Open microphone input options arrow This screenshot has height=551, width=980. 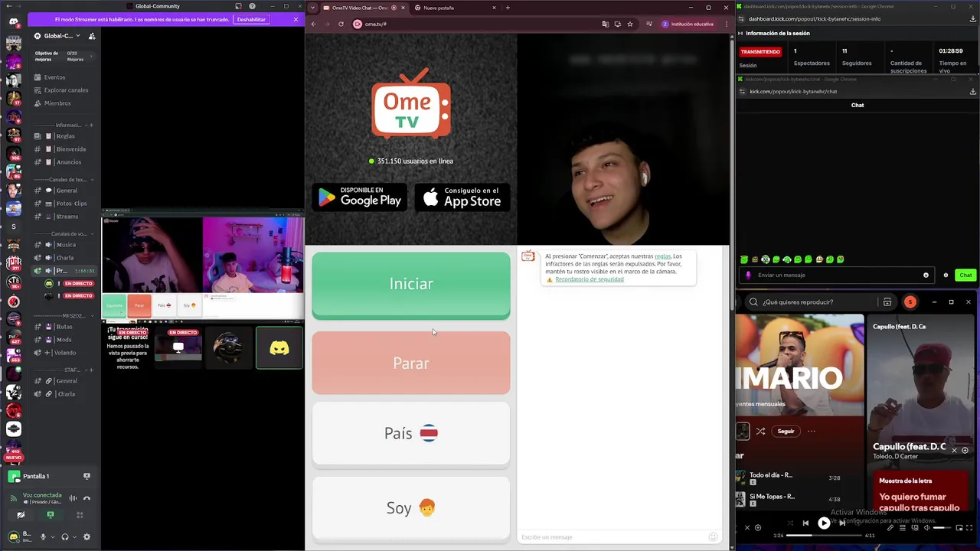point(52,537)
